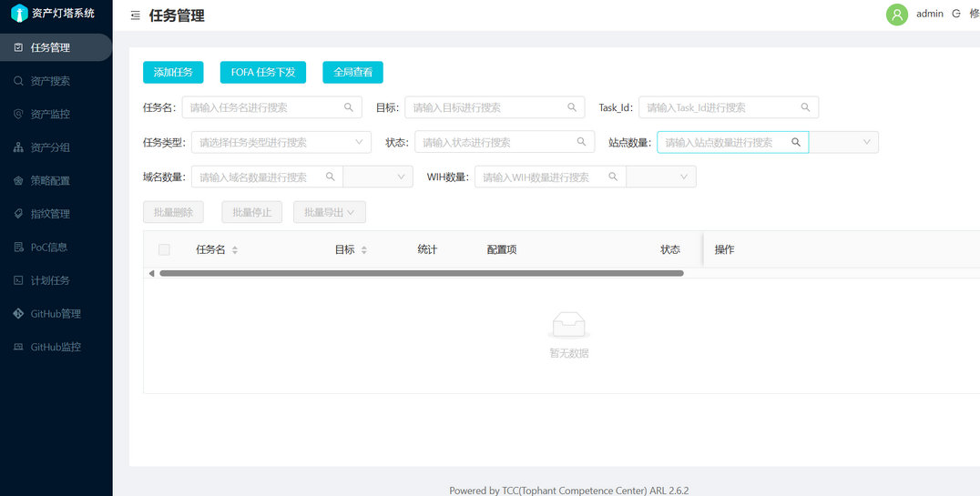Viewport: 980px width, 496px height.
Task: Collapse the sidebar using the fold icon
Action: [135, 16]
